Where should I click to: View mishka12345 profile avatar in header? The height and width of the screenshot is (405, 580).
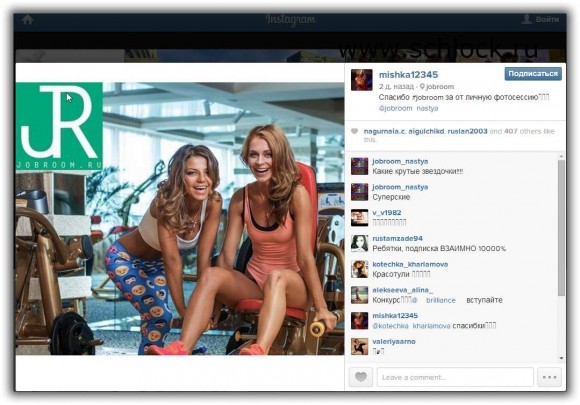tap(362, 80)
